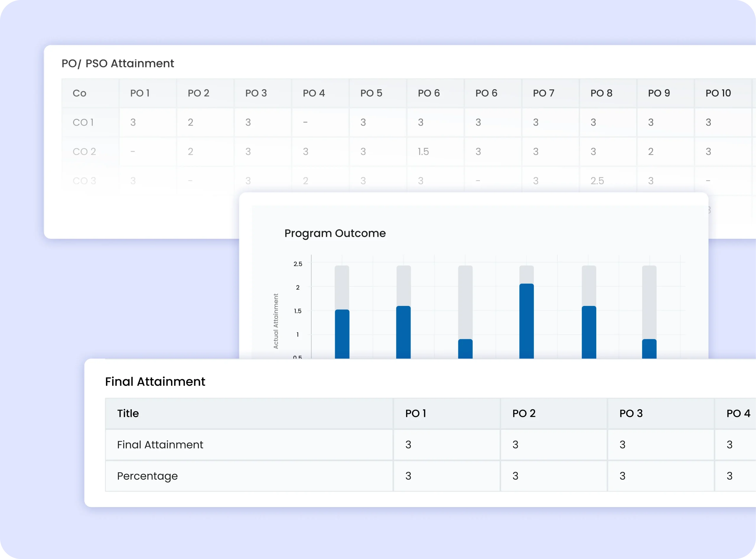This screenshot has height=559, width=756.
Task: Click the Actual Attainment axis label
Action: pyautogui.click(x=276, y=321)
